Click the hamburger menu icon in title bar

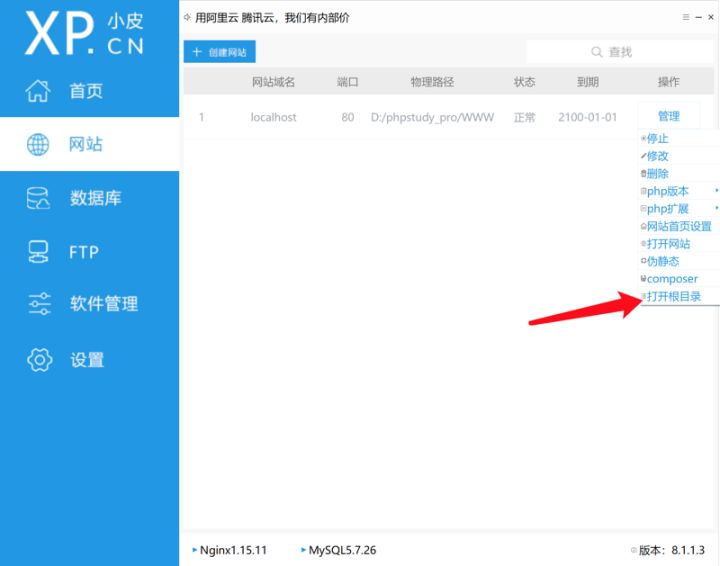coord(685,18)
